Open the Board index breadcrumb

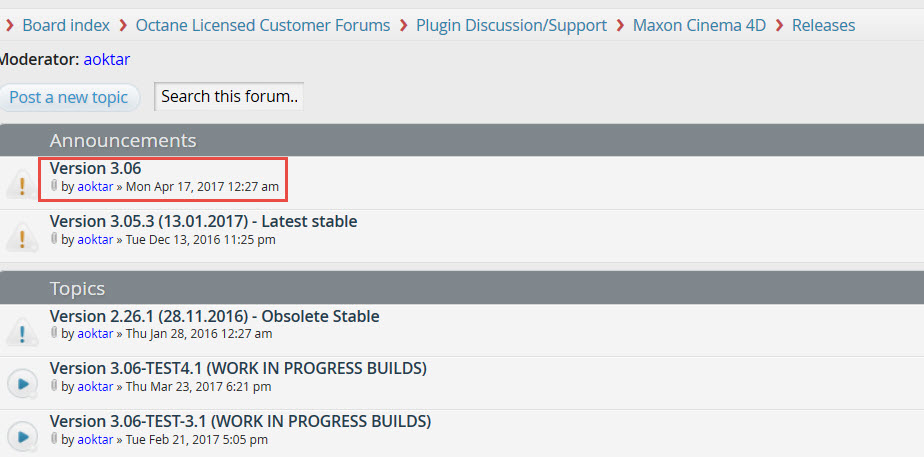(66, 25)
